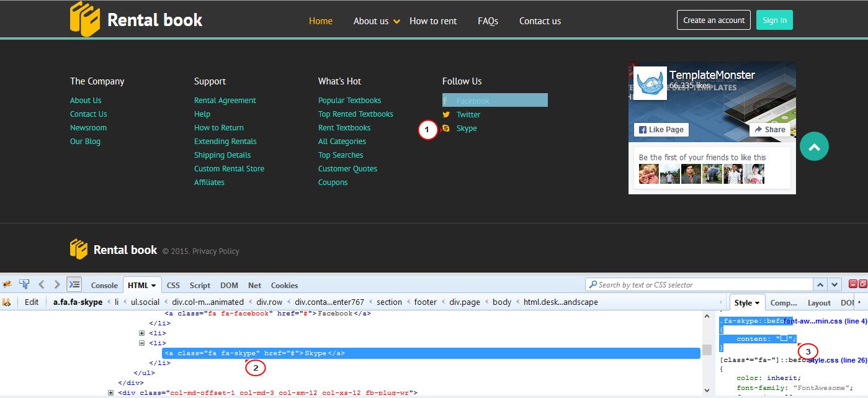
Task: Open the Rental Agreement link
Action: 225,100
